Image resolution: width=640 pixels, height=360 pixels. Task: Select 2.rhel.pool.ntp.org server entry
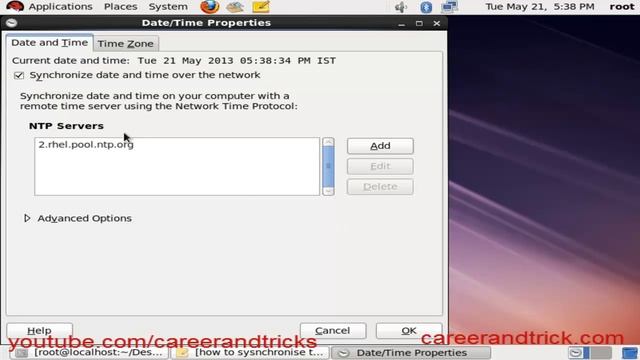(177, 144)
